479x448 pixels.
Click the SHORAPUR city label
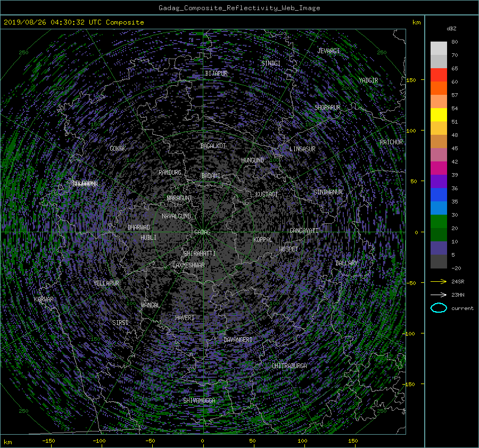point(327,107)
